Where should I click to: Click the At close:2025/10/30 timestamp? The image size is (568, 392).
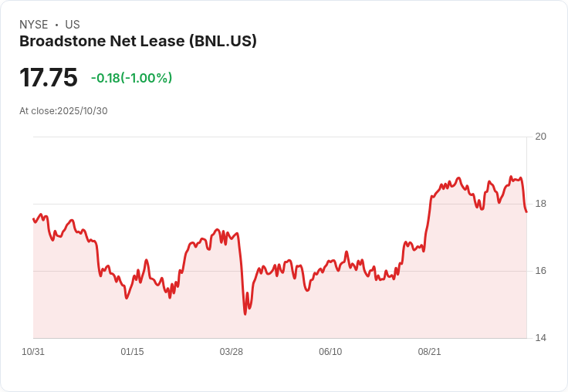pos(63,111)
